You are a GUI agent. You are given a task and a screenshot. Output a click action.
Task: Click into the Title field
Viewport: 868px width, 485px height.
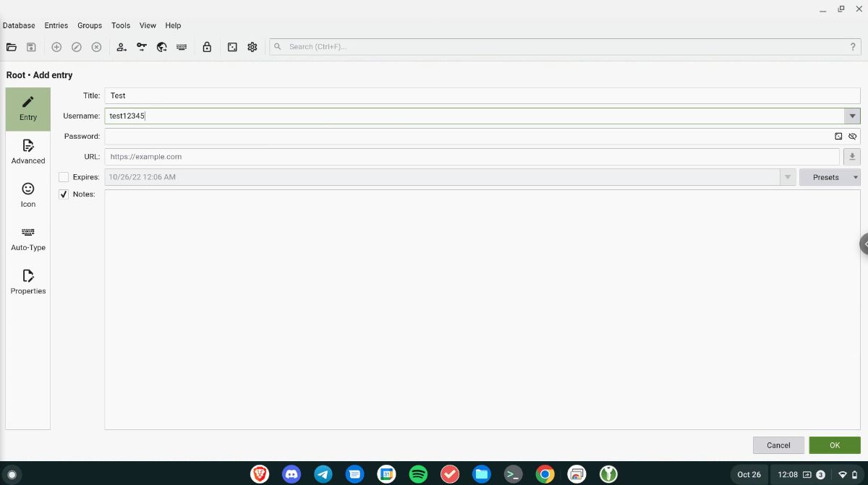[482, 95]
